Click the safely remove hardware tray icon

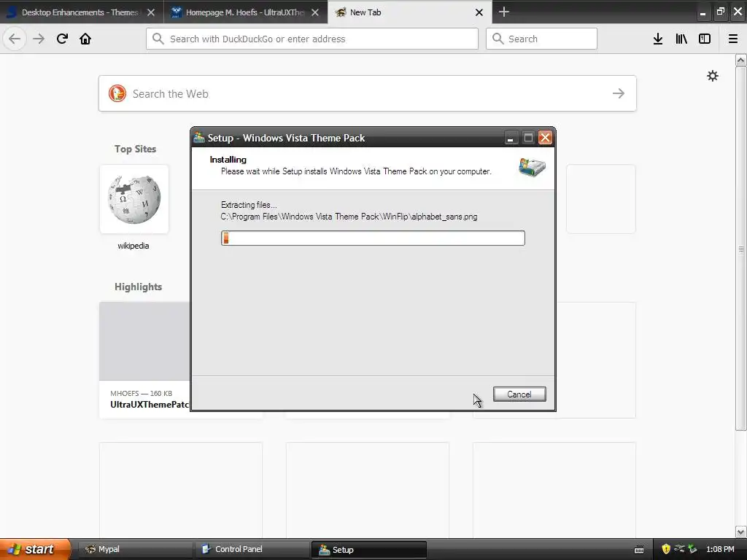click(693, 549)
